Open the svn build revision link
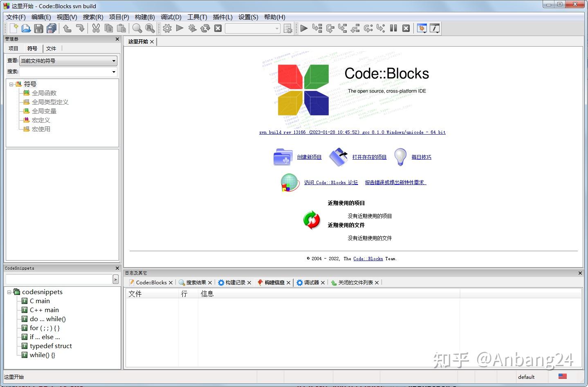Viewport: 588px width, 387px height. coord(352,132)
